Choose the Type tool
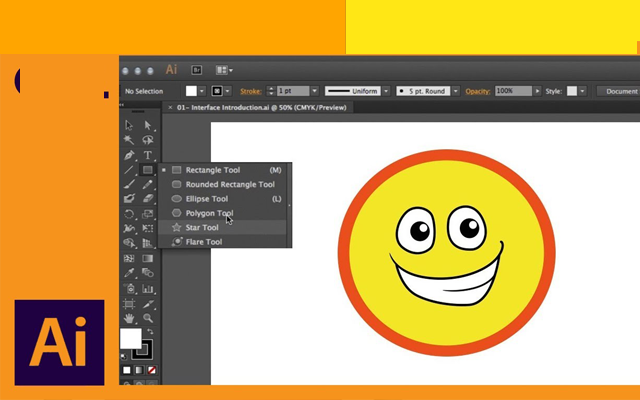The height and width of the screenshot is (400, 640). tap(147, 155)
